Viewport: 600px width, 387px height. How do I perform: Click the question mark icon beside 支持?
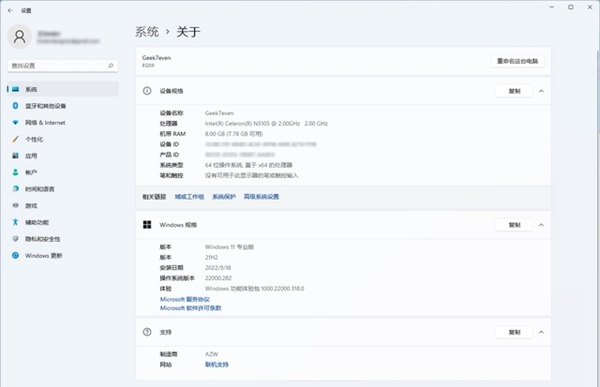tap(147, 332)
